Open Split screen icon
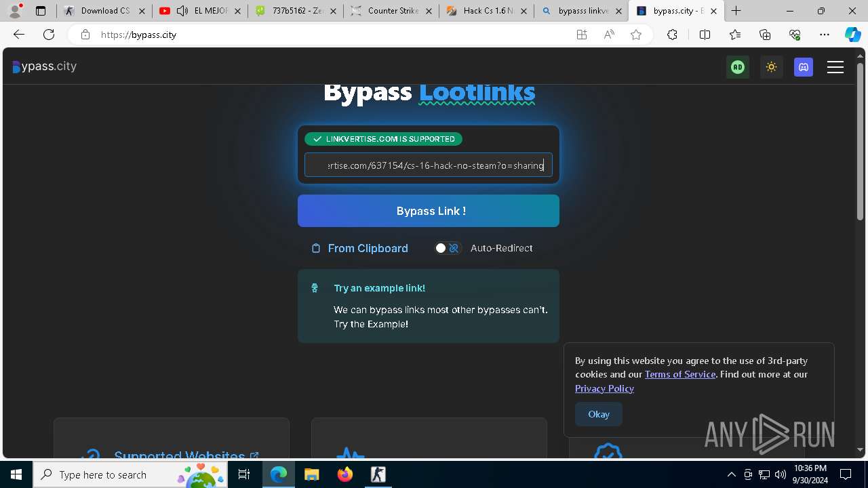Image resolution: width=868 pixels, height=488 pixels. click(x=705, y=35)
